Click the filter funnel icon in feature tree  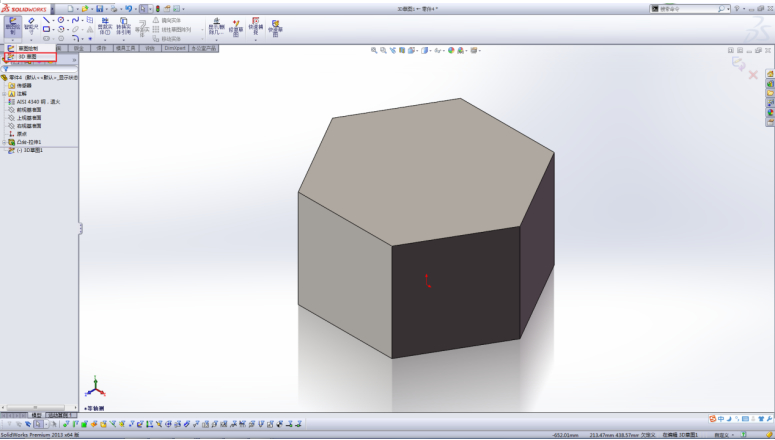(x=5, y=69)
